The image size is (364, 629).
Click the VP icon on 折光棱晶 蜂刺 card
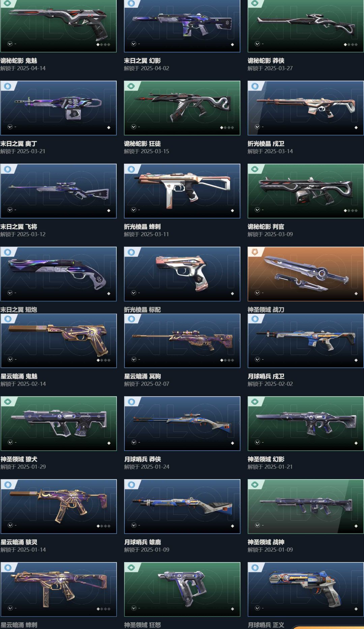(133, 210)
